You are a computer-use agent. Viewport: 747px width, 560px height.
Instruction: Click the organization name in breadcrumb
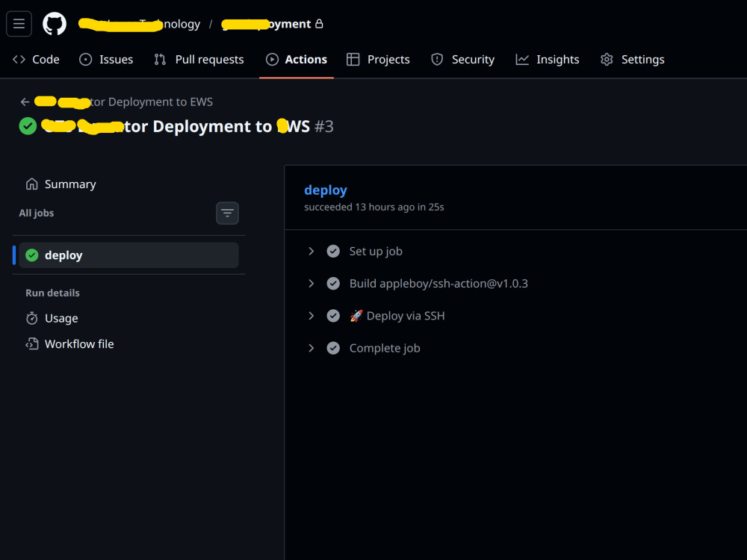pos(139,24)
